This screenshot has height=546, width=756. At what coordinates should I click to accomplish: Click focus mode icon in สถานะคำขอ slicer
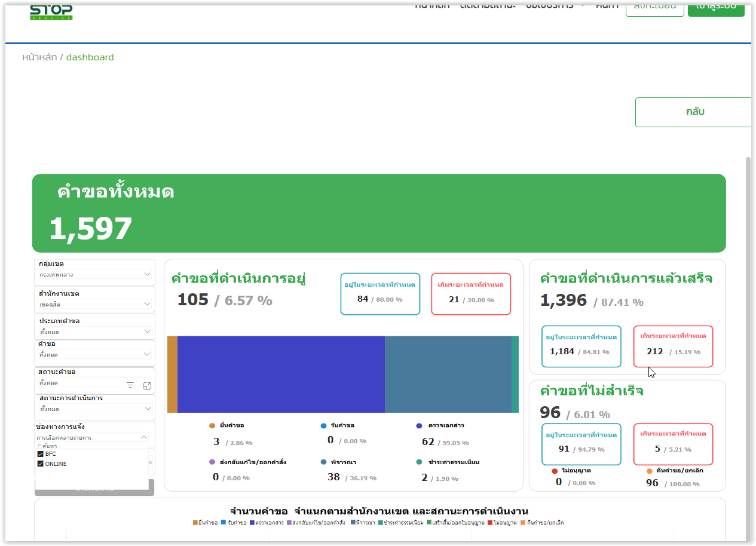(x=147, y=385)
